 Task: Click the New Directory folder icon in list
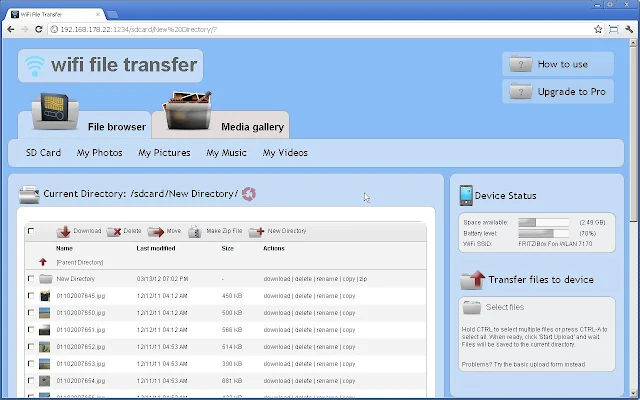(x=46, y=279)
